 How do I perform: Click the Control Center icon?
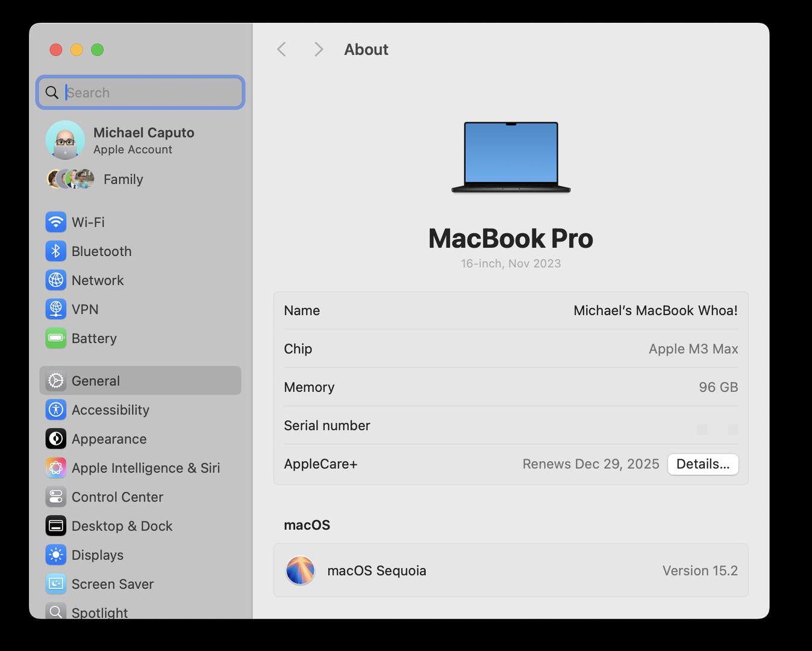(x=56, y=497)
